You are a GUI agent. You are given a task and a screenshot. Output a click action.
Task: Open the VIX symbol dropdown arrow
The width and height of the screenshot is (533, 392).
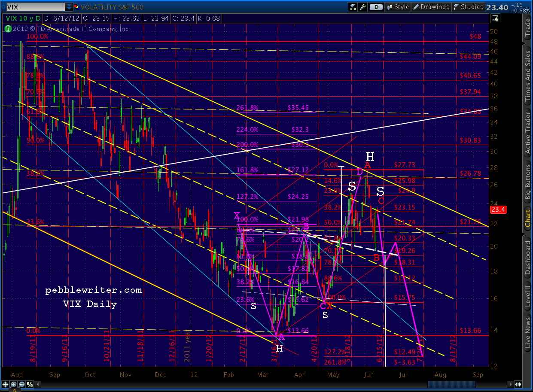(69, 6)
